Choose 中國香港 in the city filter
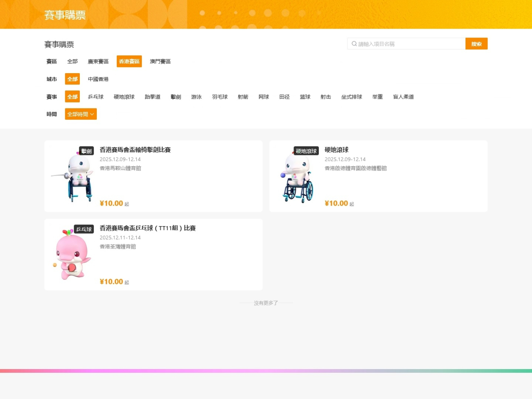 pos(98,79)
